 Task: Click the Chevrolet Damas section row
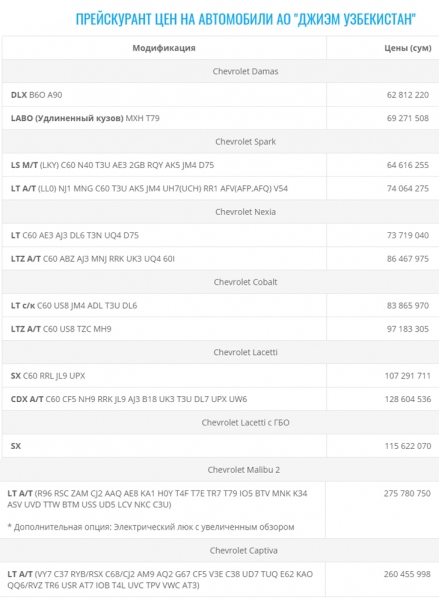coord(220,71)
